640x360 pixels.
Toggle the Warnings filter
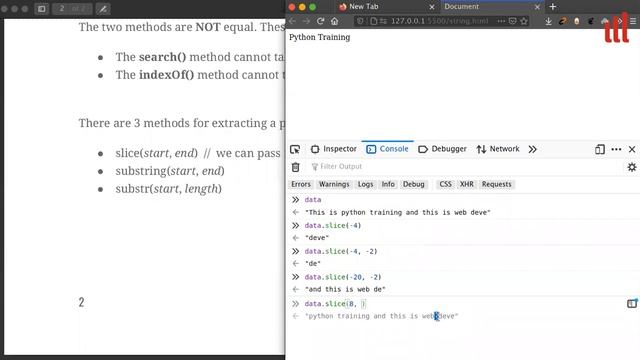[334, 184]
